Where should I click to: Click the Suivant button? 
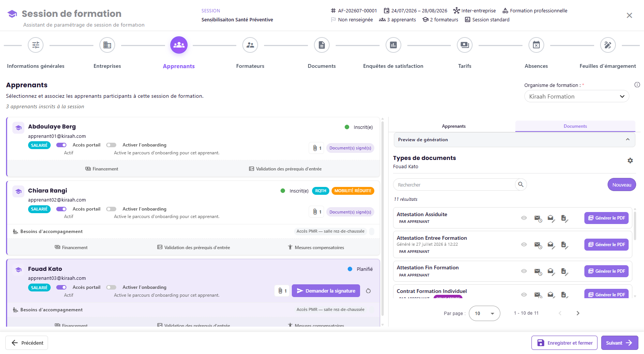point(619,343)
